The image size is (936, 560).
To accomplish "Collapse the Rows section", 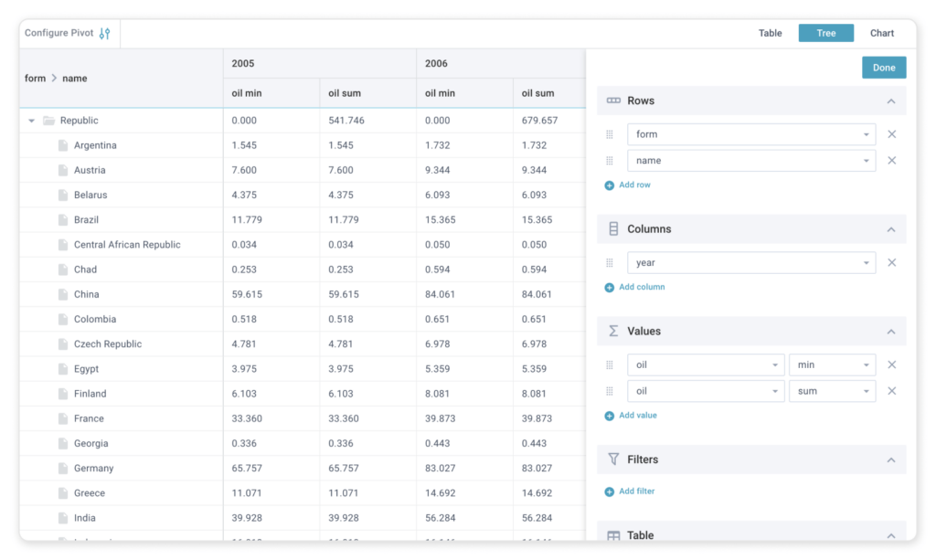I will point(891,101).
